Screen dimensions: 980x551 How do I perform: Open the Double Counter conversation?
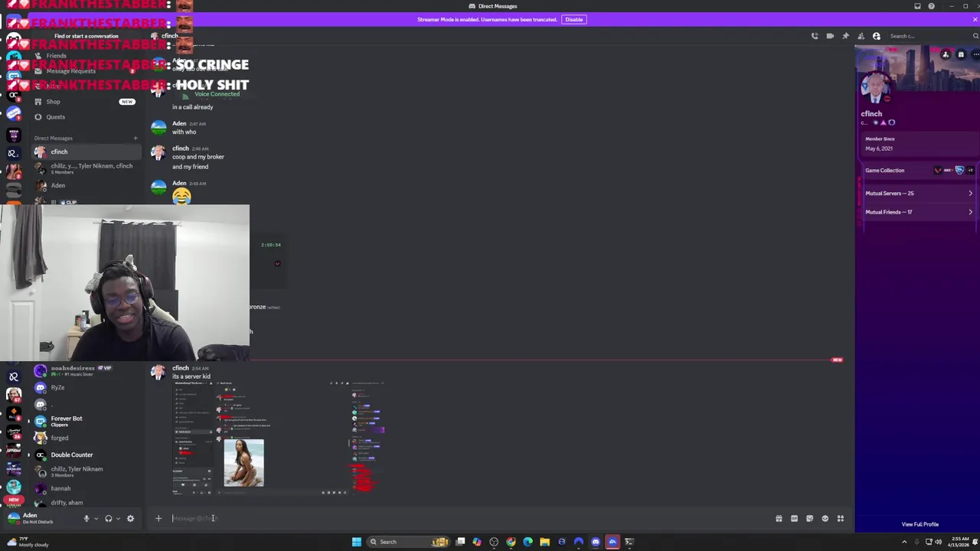(x=86, y=455)
